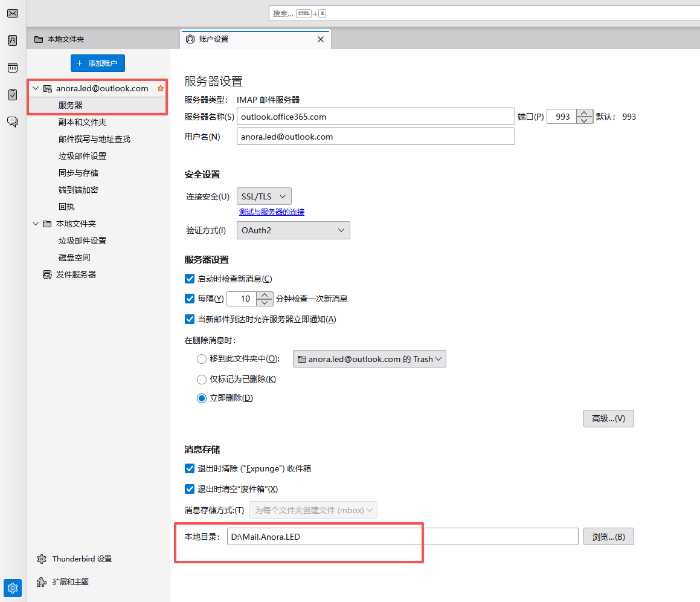The width and height of the screenshot is (700, 602).
Task: Click the anora.led@outlook.com mail account icon
Action: pos(47,88)
